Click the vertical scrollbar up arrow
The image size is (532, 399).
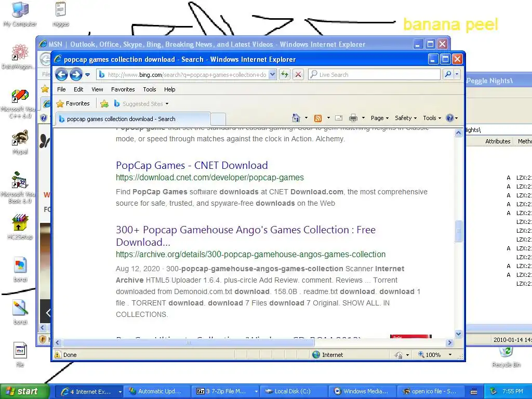[458, 132]
